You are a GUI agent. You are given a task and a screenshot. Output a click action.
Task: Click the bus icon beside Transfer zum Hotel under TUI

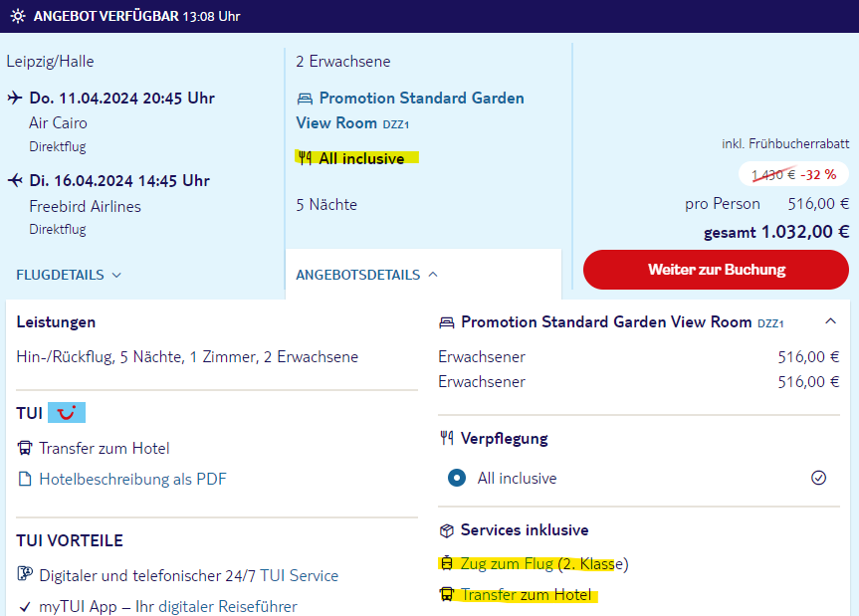pyautogui.click(x=25, y=449)
